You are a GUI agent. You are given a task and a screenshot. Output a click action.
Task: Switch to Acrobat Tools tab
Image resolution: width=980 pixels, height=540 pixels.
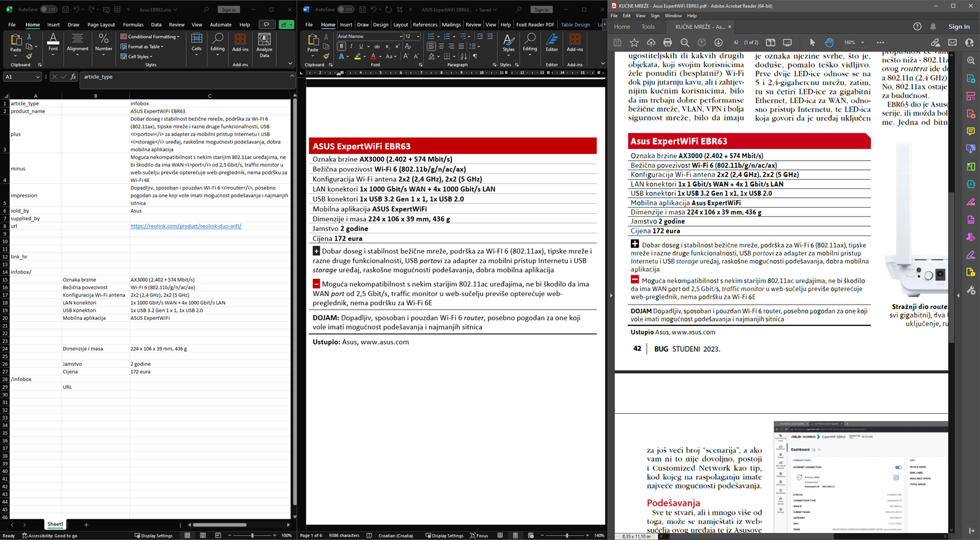tap(648, 26)
